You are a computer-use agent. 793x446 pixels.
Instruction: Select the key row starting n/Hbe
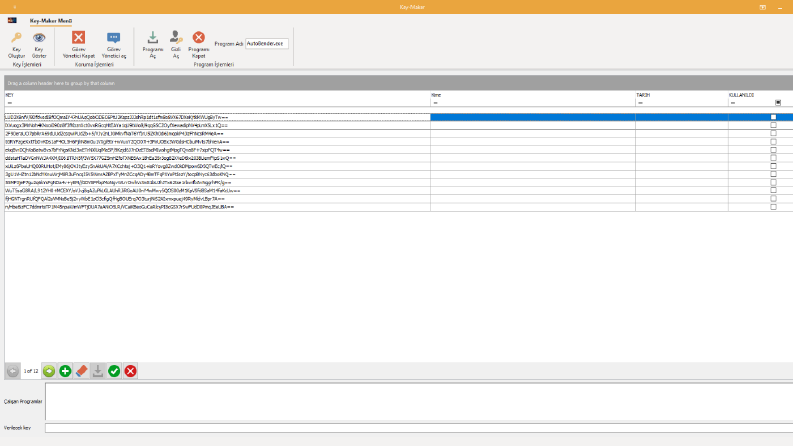coord(217,207)
